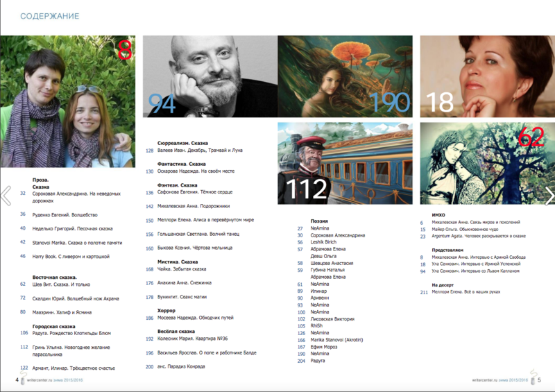
Task: Open entry 'Stanovoi Marika. Сказка о полотне памяти'
Action: 77,243
